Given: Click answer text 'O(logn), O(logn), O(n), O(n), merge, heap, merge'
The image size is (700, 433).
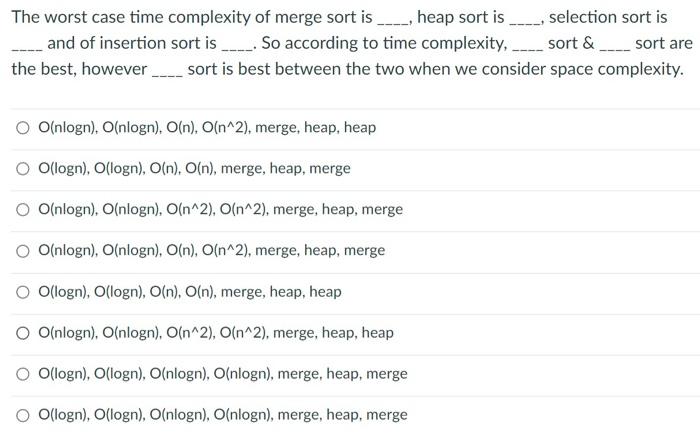Looking at the screenshot, I should pos(194,169).
